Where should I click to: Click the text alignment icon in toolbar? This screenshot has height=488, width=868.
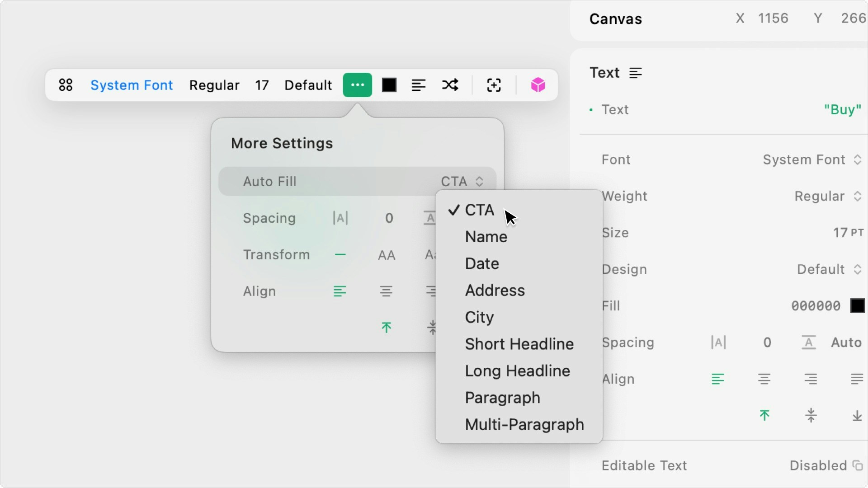pyautogui.click(x=418, y=85)
